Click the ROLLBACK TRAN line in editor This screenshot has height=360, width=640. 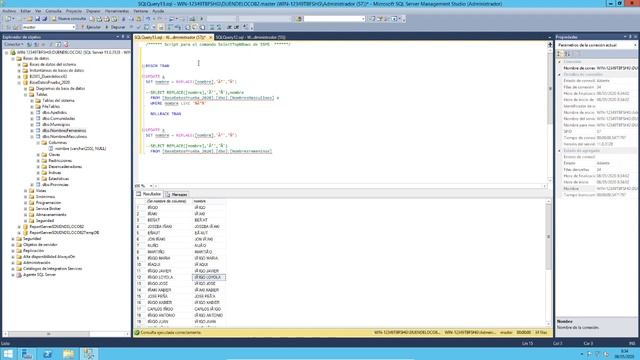pos(165,114)
